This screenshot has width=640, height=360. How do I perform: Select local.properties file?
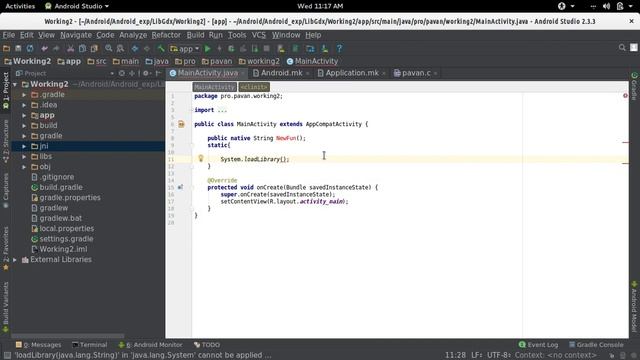[x=67, y=229]
